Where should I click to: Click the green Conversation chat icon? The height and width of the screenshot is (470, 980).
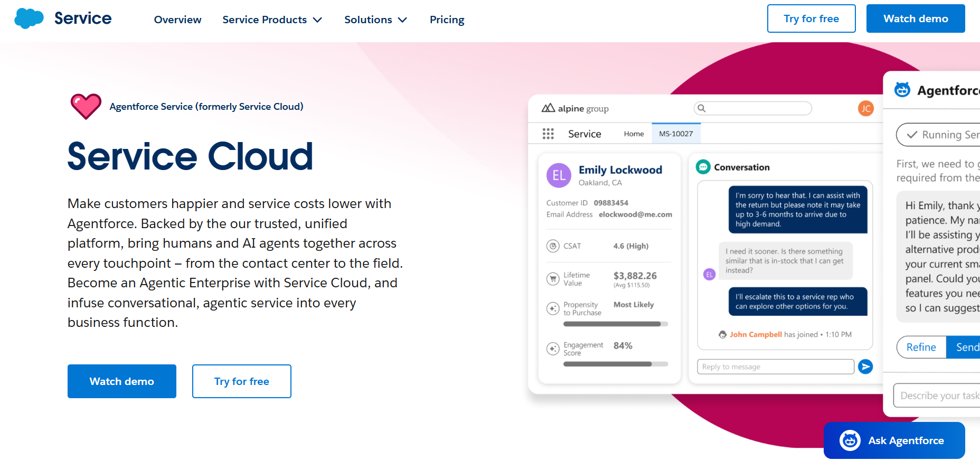click(703, 167)
